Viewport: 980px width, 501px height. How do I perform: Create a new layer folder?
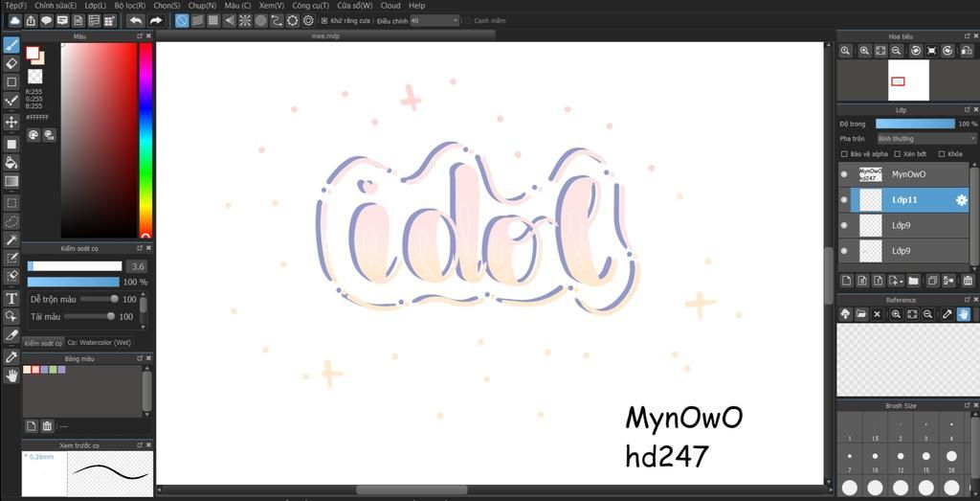click(913, 281)
